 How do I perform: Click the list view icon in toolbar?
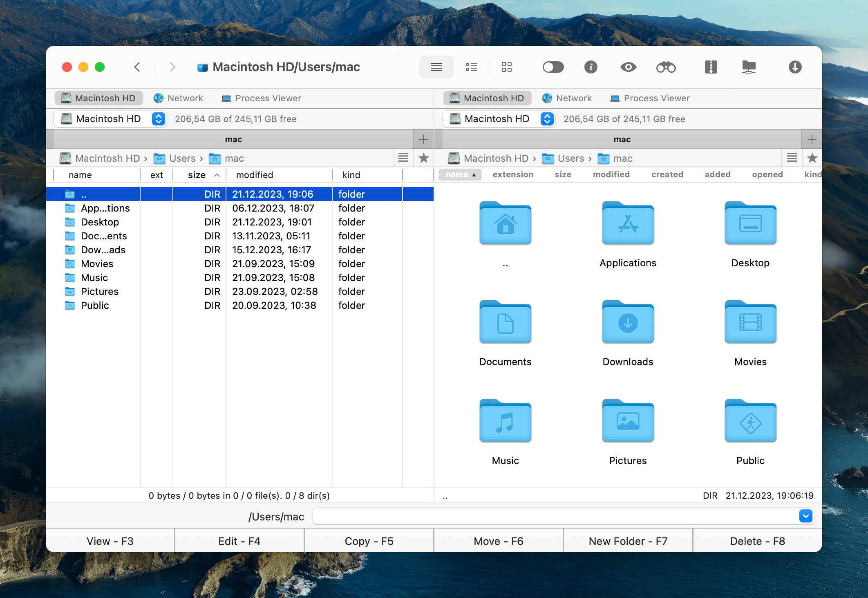[472, 66]
